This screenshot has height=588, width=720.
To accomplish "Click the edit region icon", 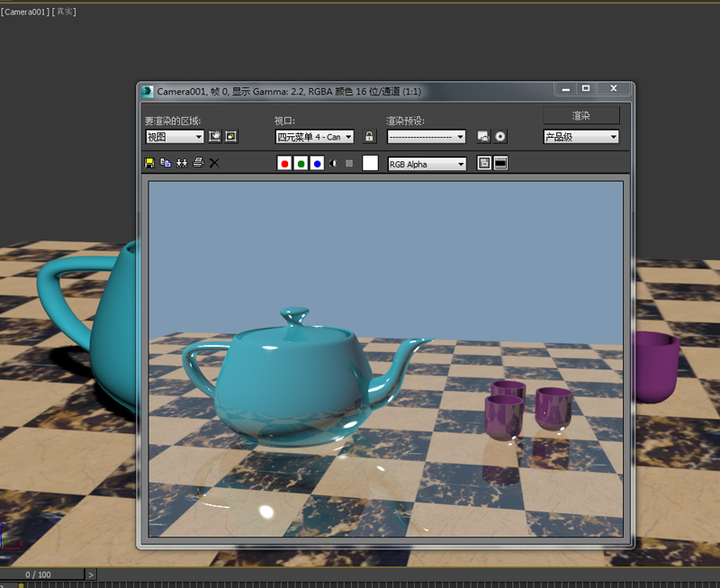I will [x=215, y=137].
